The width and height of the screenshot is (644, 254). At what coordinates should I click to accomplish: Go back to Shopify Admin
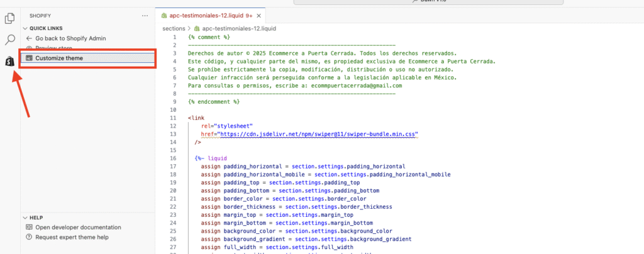(x=70, y=38)
